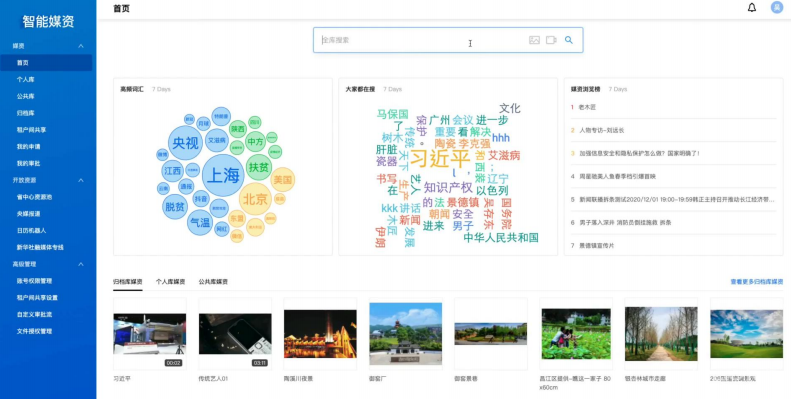Image resolution: width=791 pixels, height=399 pixels.
Task: Click the 首页 page header title
Action: pos(122,9)
